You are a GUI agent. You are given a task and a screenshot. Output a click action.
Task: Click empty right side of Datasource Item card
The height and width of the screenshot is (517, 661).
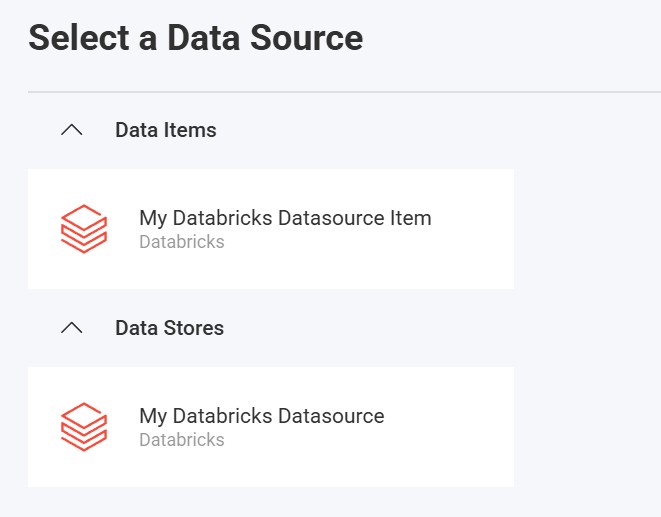pos(475,229)
